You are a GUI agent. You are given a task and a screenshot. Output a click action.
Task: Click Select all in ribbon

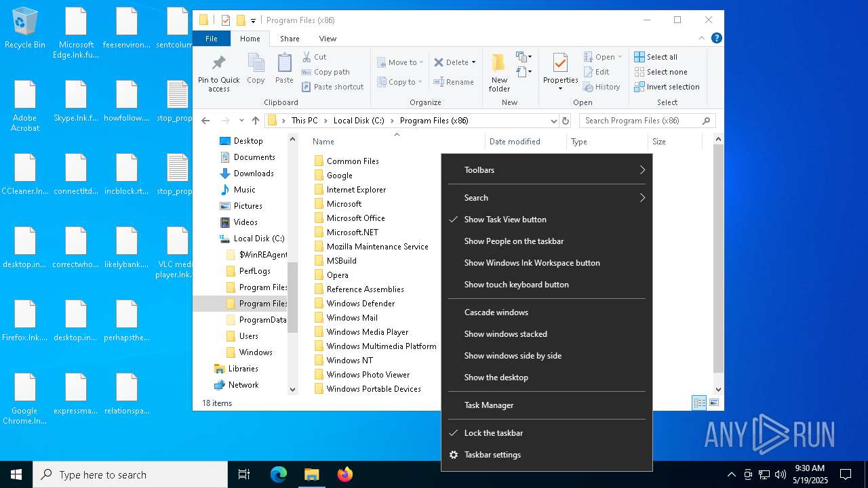tap(656, 57)
